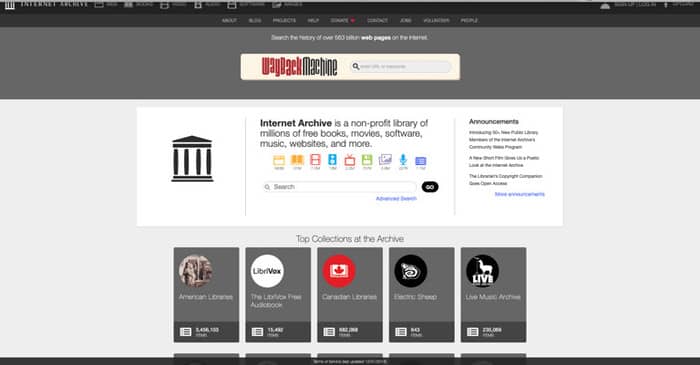This screenshot has height=365, width=700.
Task: Click the terms of service notice in bottom bar
Action: click(350, 361)
